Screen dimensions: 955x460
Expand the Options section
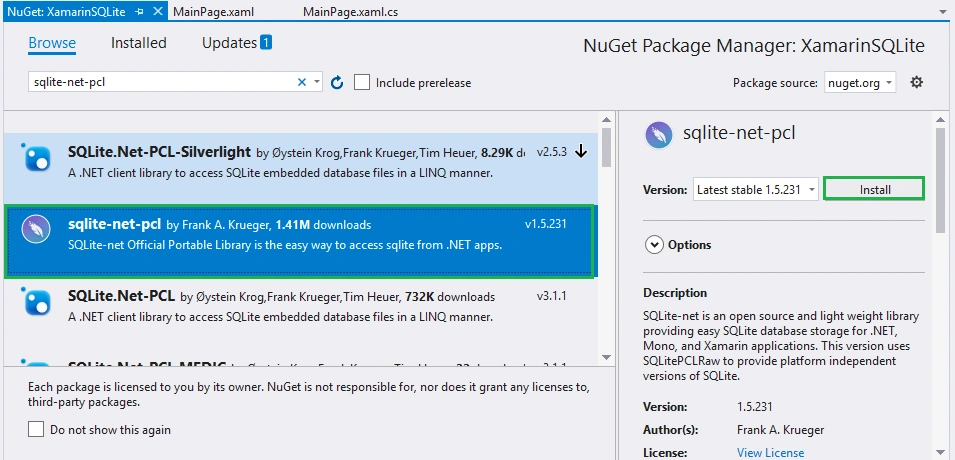click(x=654, y=245)
